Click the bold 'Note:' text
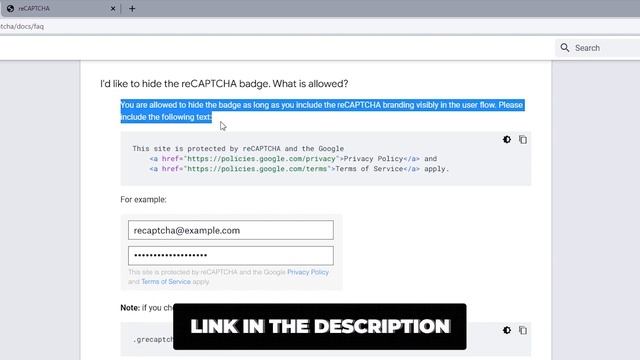This screenshot has width=640, height=360. pos(130,308)
